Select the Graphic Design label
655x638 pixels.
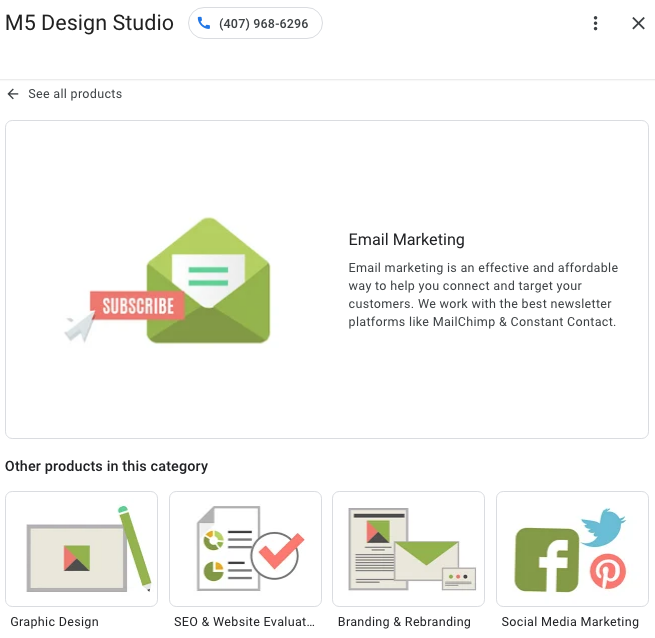(x=54, y=622)
